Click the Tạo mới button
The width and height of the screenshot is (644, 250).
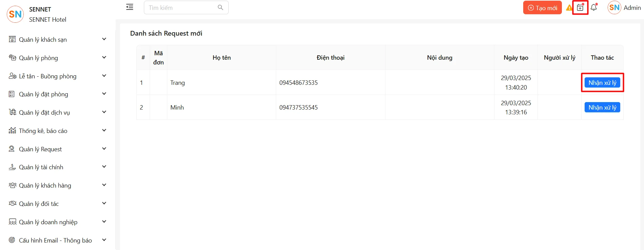(542, 8)
